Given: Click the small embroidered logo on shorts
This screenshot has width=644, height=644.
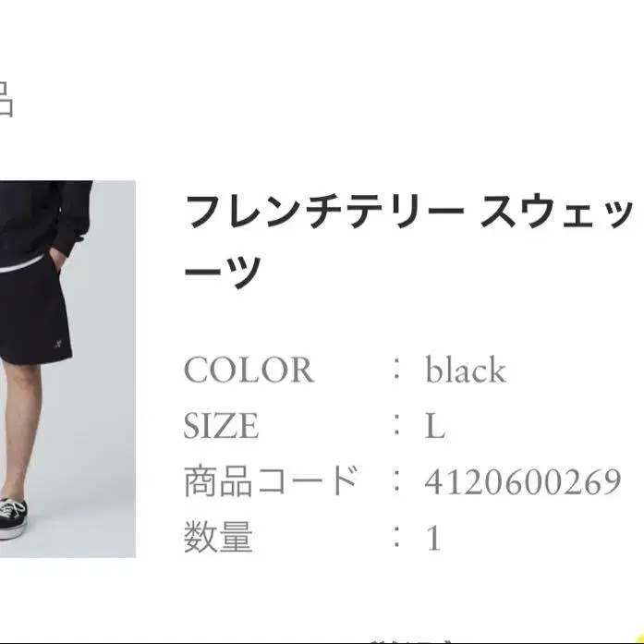Looking at the screenshot, I should point(58,344).
